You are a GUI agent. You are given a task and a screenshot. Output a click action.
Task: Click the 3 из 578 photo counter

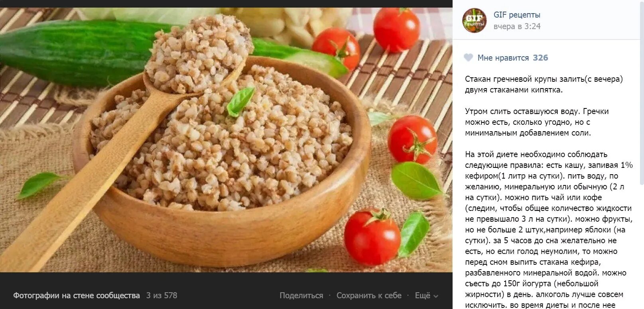[161, 295]
